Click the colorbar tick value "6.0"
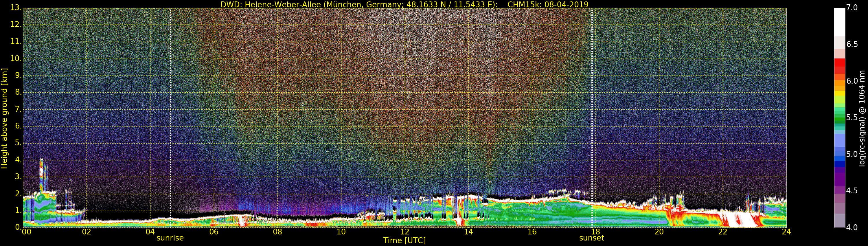868x246 pixels. [852, 81]
